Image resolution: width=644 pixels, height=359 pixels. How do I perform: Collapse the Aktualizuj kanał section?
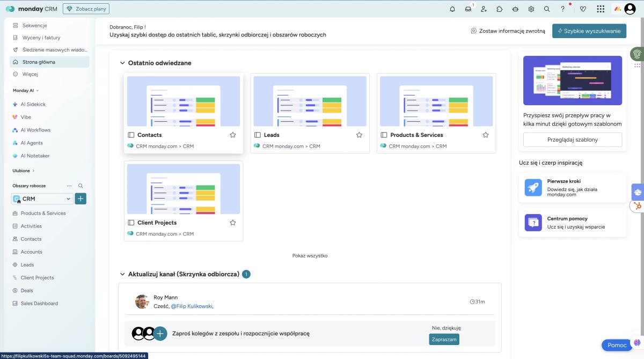click(122, 274)
